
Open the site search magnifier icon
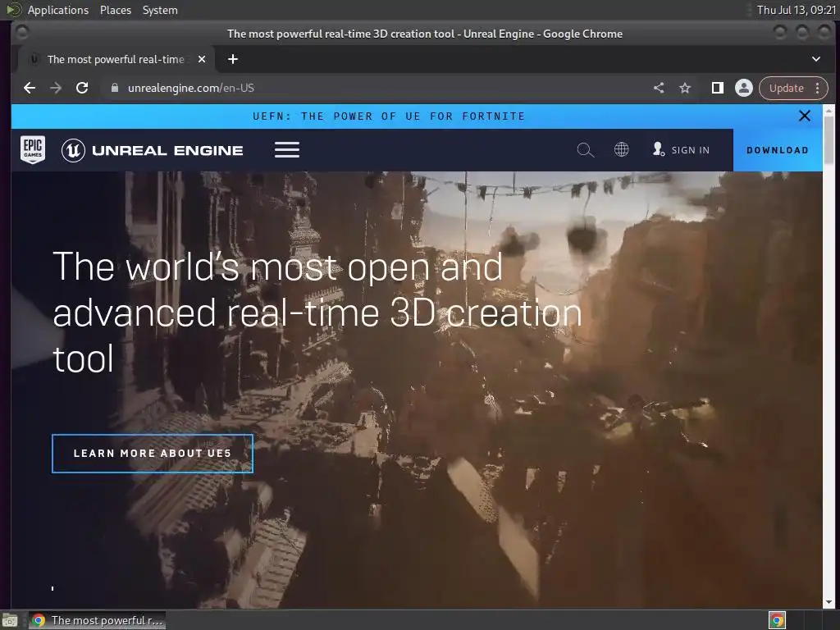click(x=585, y=150)
